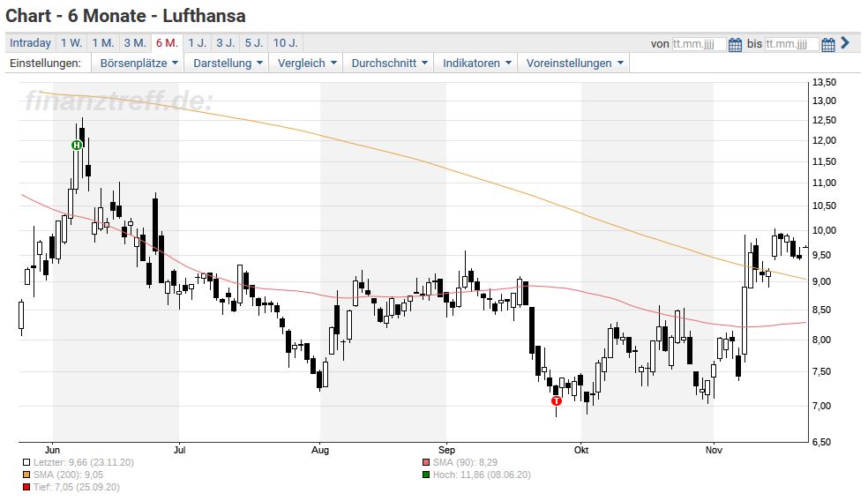Select the 6 M. time range tab
Image resolution: width=868 pixels, height=501 pixels.
[167, 43]
